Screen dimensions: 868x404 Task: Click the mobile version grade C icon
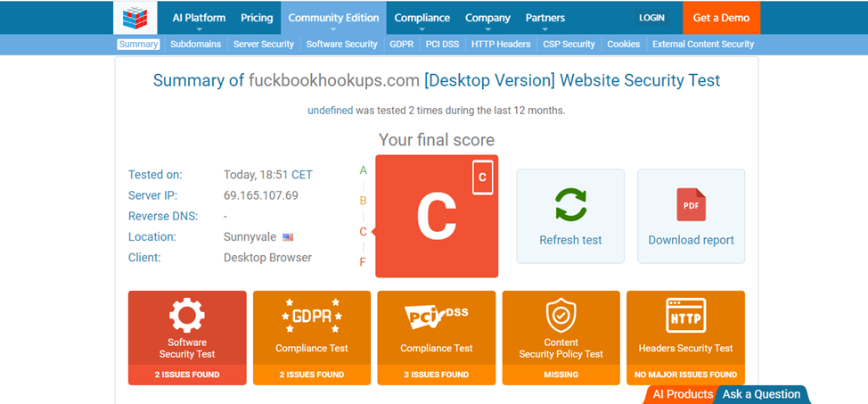[x=483, y=177]
